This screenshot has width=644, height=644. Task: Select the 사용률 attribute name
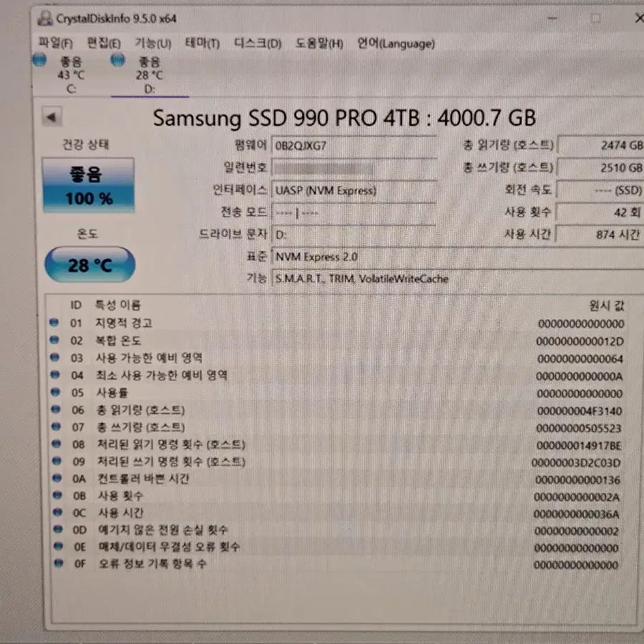click(x=112, y=393)
